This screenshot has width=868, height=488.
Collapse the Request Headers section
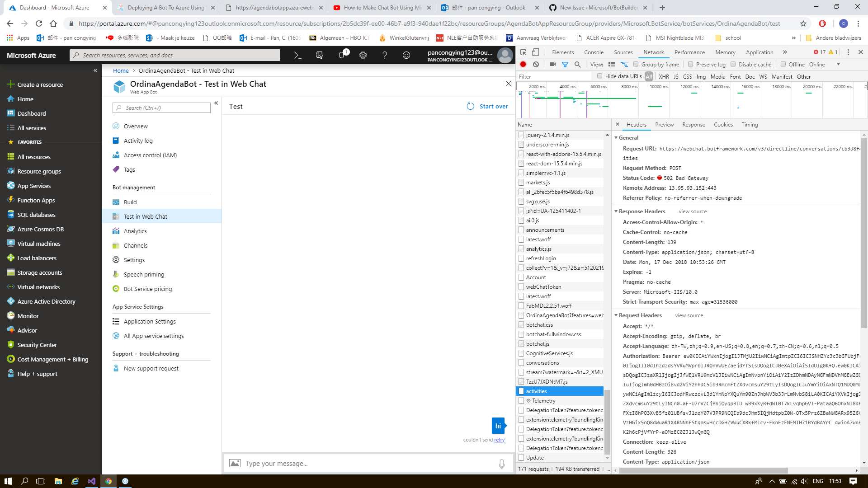coord(616,315)
